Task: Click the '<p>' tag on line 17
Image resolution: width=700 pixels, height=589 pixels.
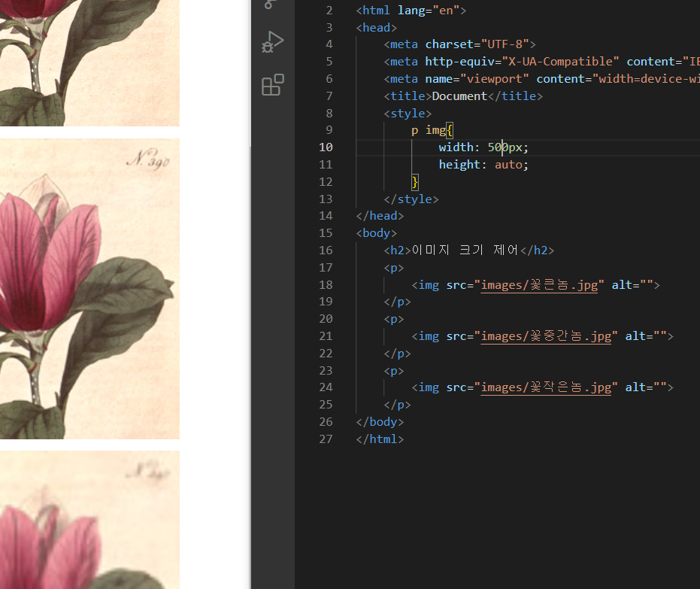Action: pyautogui.click(x=394, y=268)
